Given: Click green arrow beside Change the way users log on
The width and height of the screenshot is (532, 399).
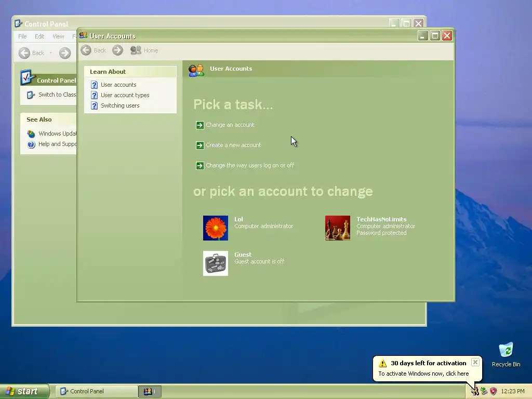Looking at the screenshot, I should point(200,166).
